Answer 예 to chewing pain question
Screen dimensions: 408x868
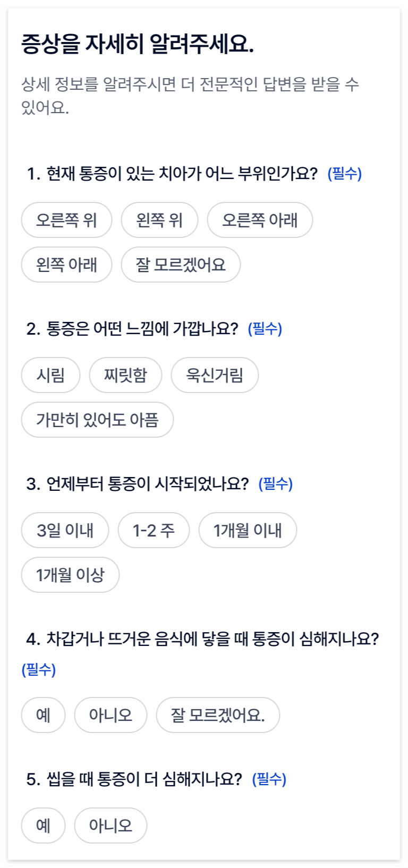[43, 826]
